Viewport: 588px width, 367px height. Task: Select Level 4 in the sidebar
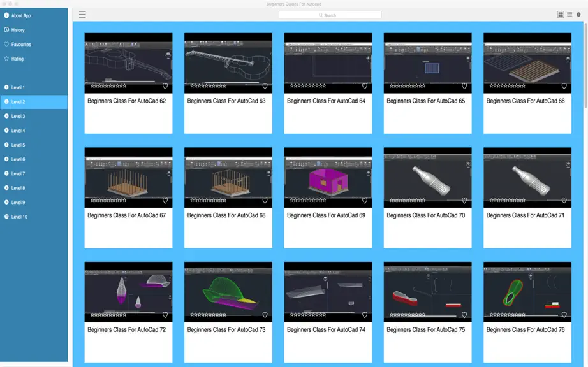click(34, 131)
